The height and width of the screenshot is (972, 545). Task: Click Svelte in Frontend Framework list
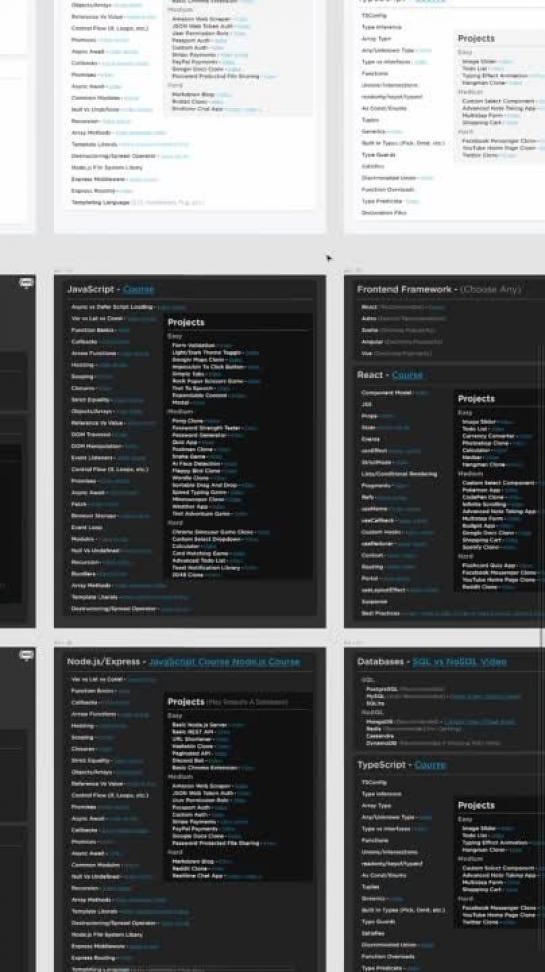(x=370, y=330)
